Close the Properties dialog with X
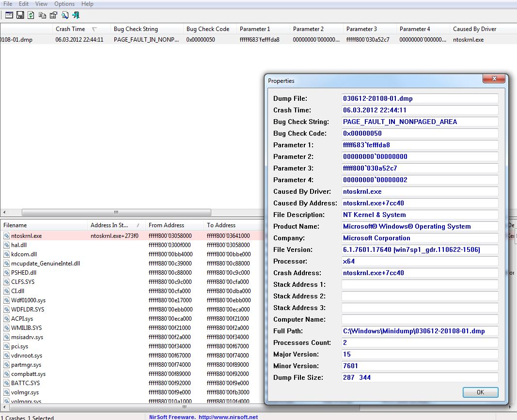Screen dimensions: 517x420 coord(494,78)
